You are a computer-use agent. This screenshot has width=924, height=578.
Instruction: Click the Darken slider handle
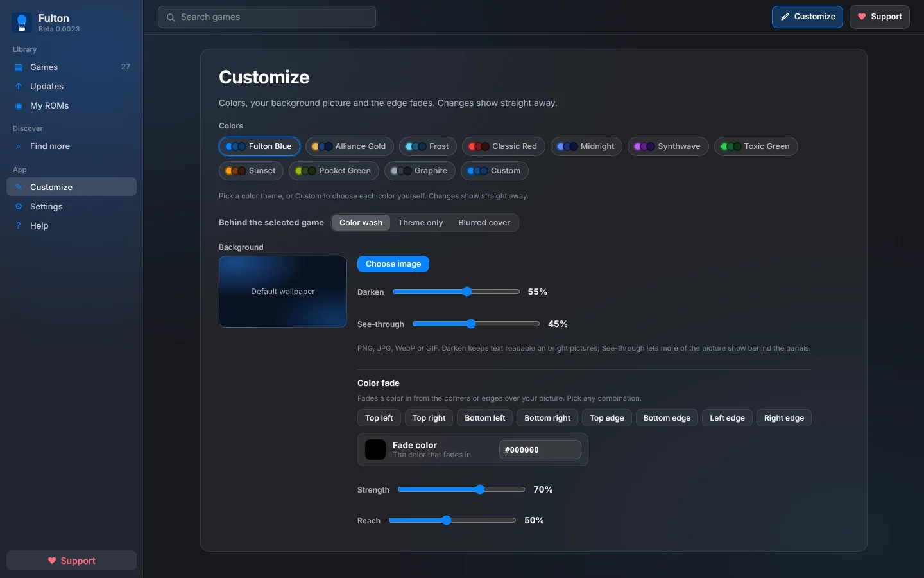click(467, 292)
